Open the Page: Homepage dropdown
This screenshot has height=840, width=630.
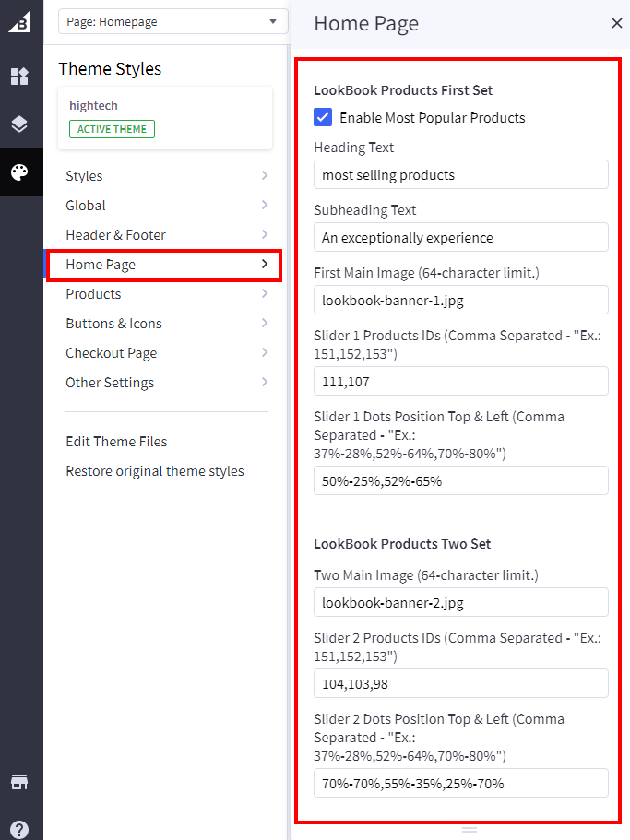click(x=172, y=21)
